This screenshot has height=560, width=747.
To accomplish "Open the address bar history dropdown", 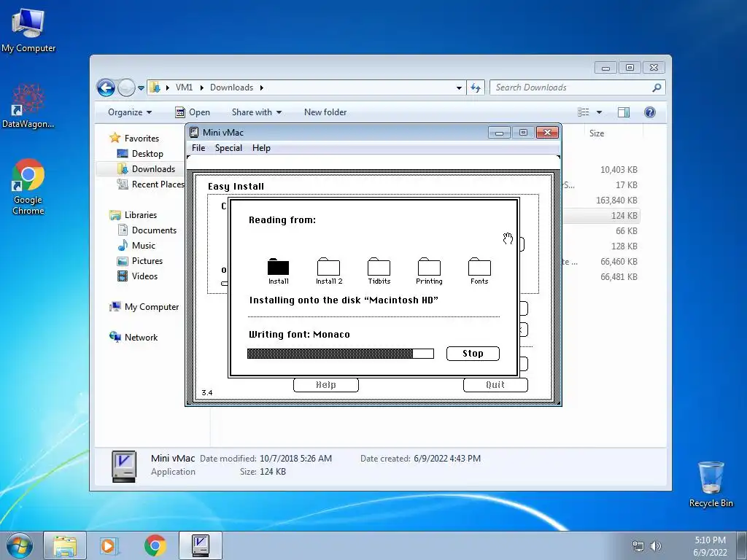I will [x=459, y=87].
